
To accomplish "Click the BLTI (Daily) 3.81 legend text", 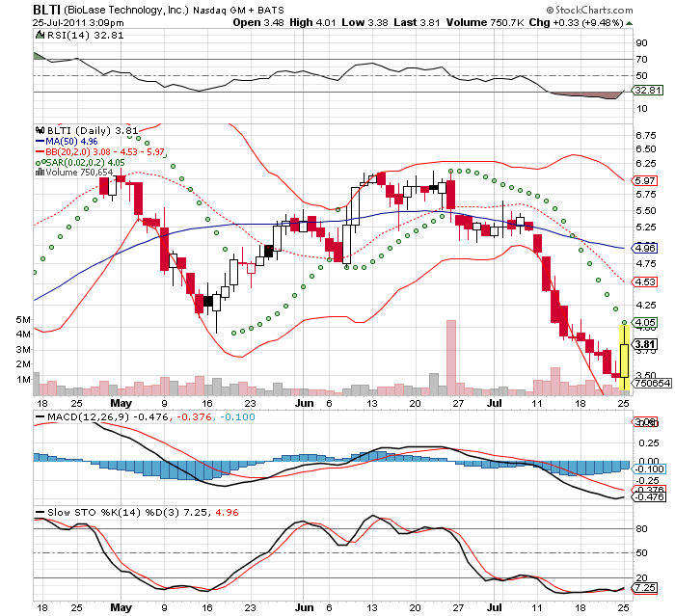I will tap(93, 130).
